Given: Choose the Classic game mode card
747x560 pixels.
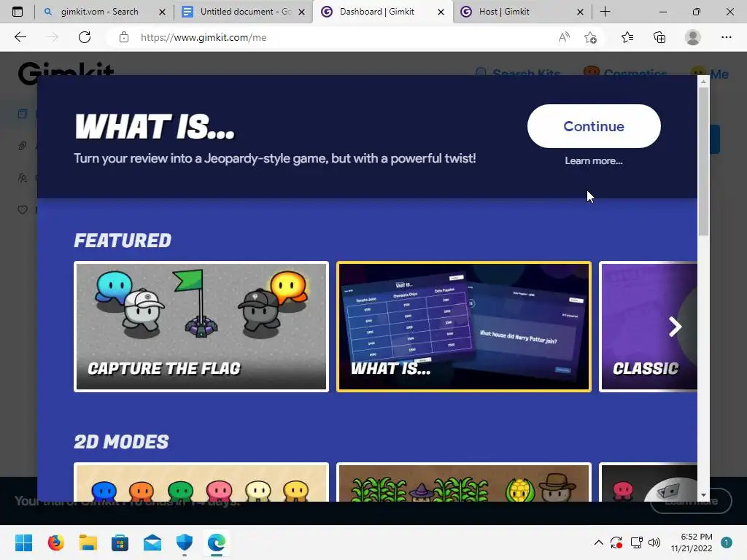Looking at the screenshot, I should [x=648, y=327].
